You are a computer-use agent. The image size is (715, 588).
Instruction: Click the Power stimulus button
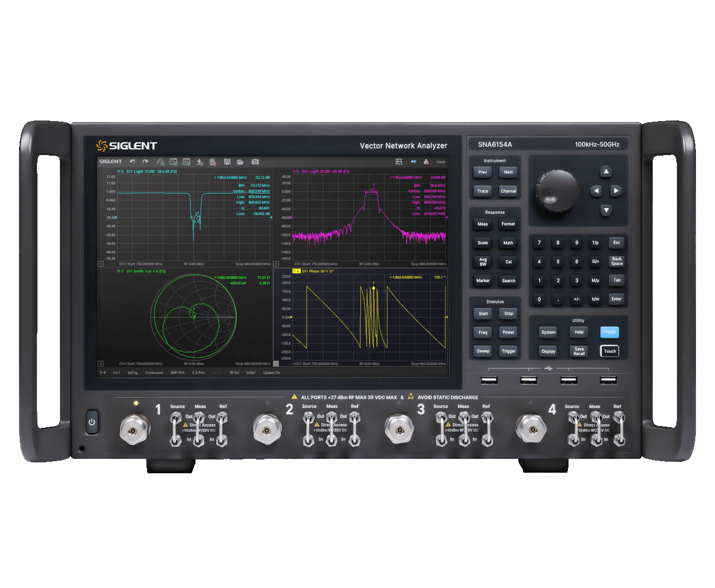[x=508, y=333]
